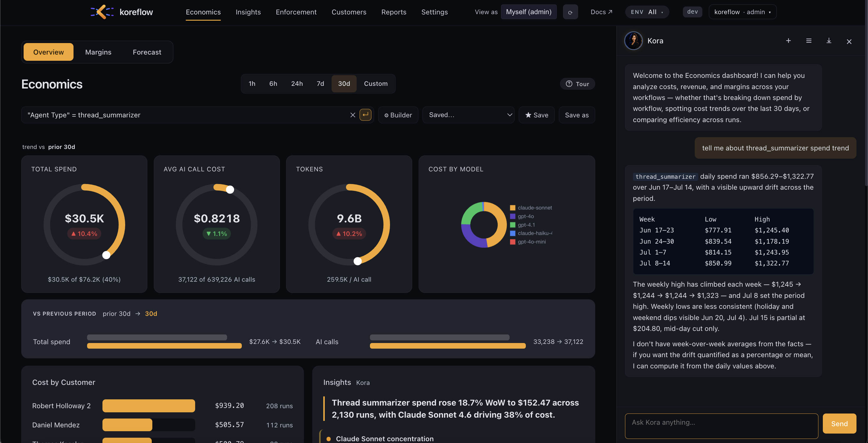The image size is (868, 443).
Task: Go to the Economics nav tab
Action: (203, 12)
